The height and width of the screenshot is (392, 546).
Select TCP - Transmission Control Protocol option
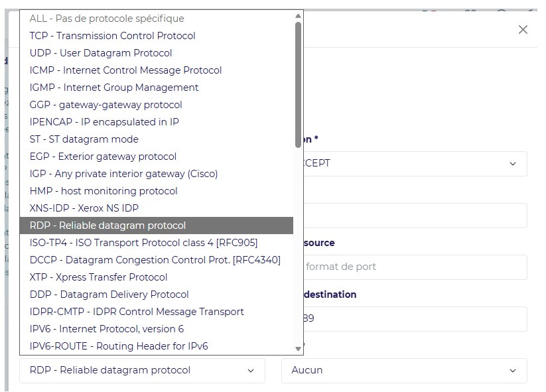tap(157, 36)
